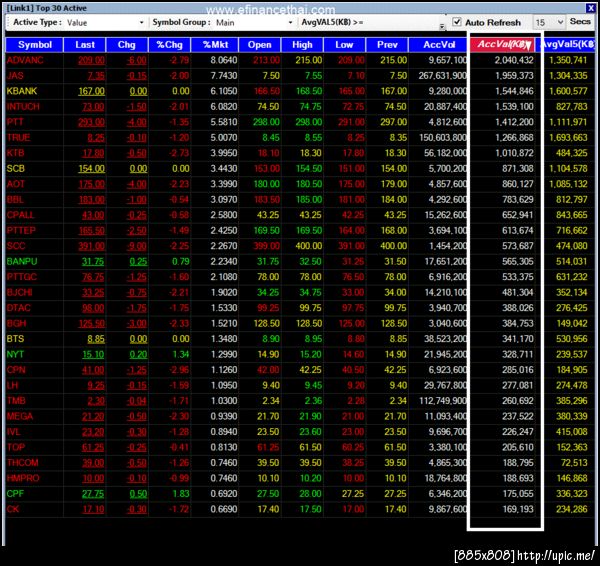
Task: Select the MEGA symbol
Action: coord(20,416)
